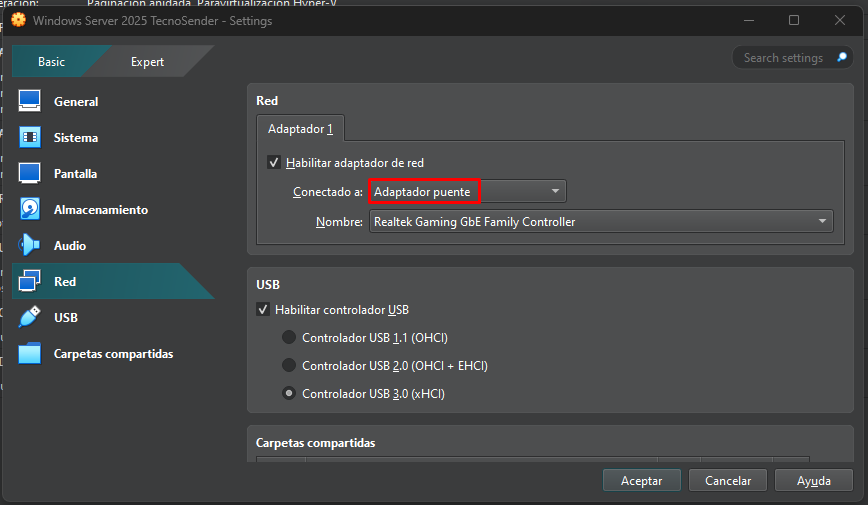The image size is (868, 505).
Task: Minimize the Settings window
Action: coord(749,20)
